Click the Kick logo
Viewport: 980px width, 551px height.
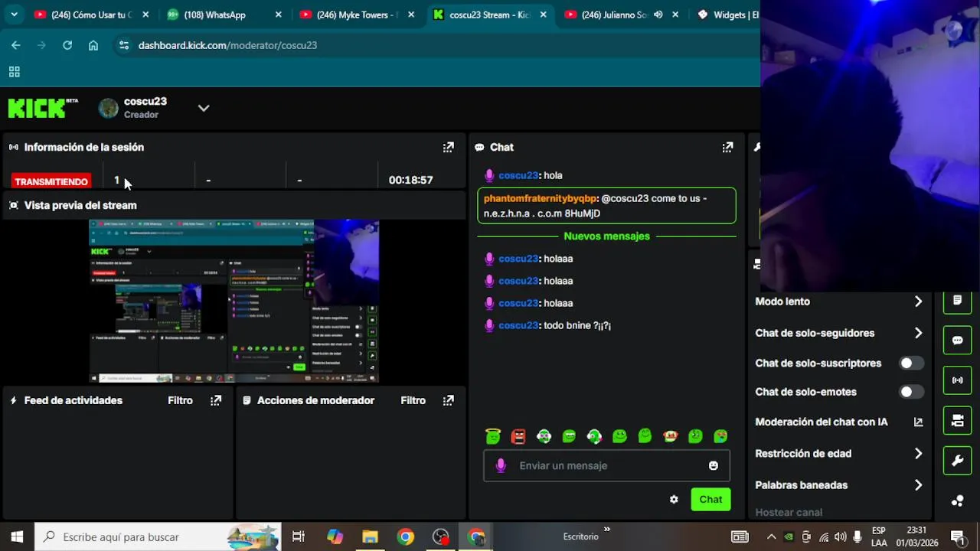click(x=43, y=108)
